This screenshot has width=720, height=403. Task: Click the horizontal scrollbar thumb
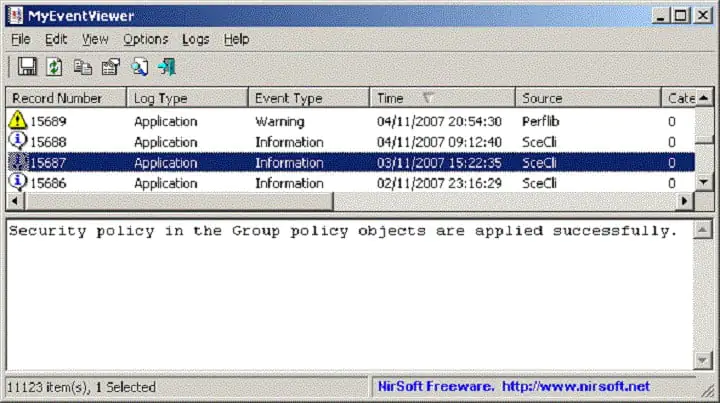coord(179,201)
